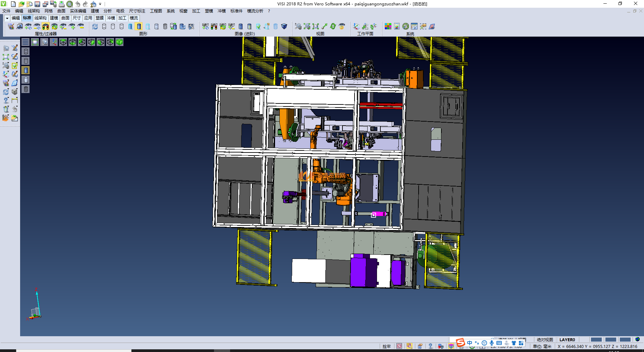Viewport: 644px width, 352px height.
Task: Open the quick access toolbar dropdown arrow
Action: click(x=100, y=4)
